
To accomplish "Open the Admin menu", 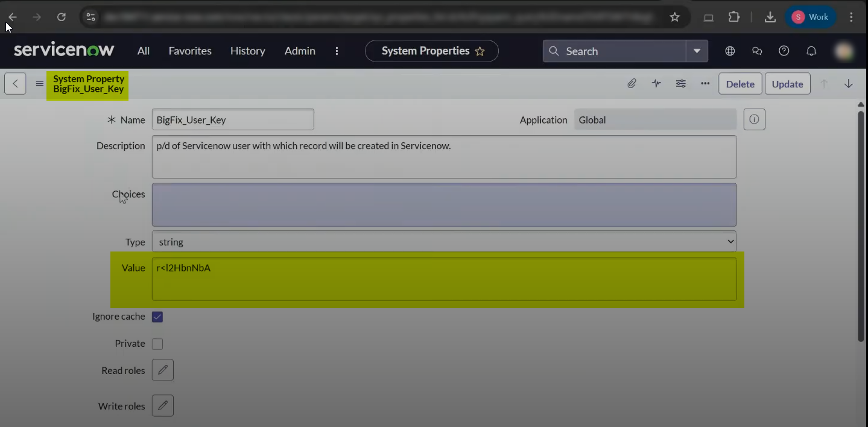I will pyautogui.click(x=300, y=51).
